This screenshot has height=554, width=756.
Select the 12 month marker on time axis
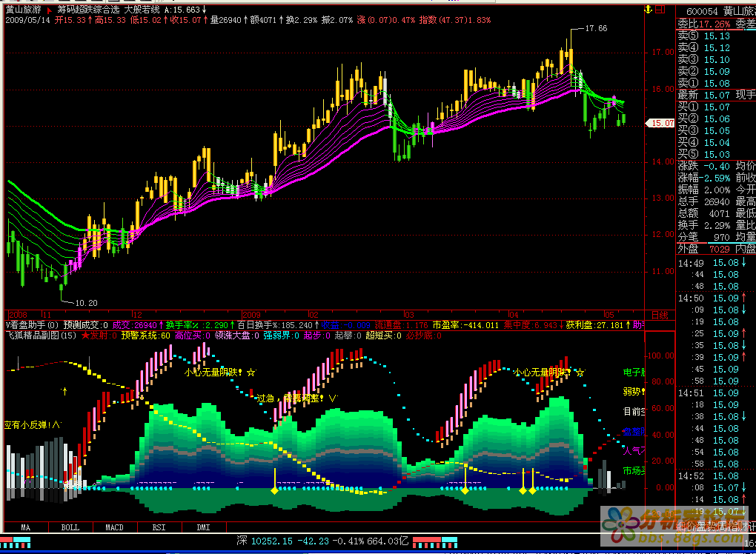click(x=137, y=315)
